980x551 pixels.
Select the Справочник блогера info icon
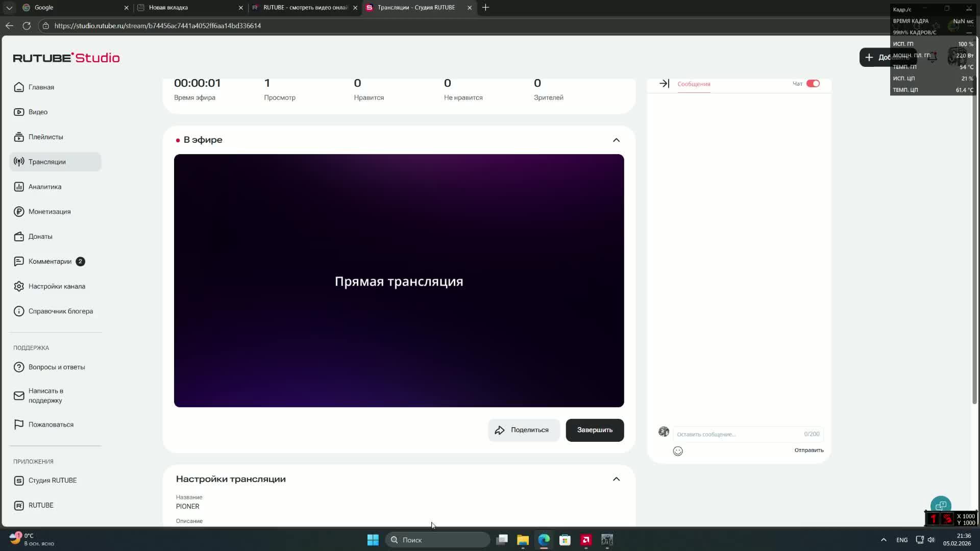19,311
